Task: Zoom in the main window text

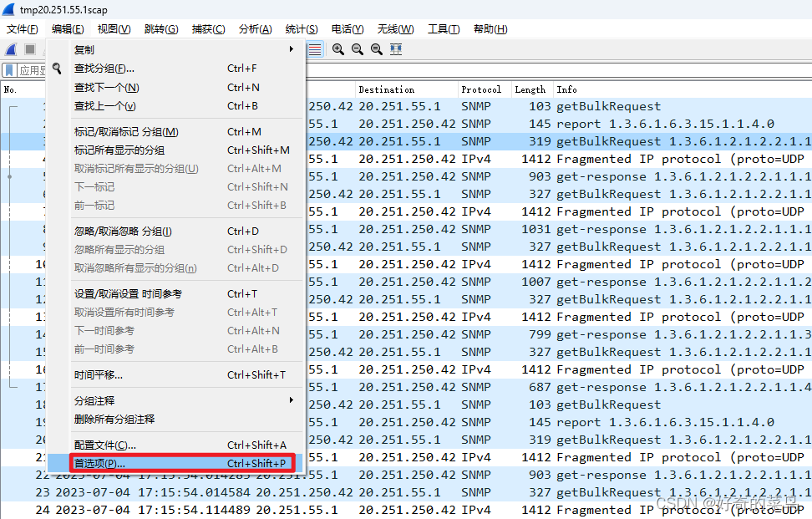Action: click(338, 49)
